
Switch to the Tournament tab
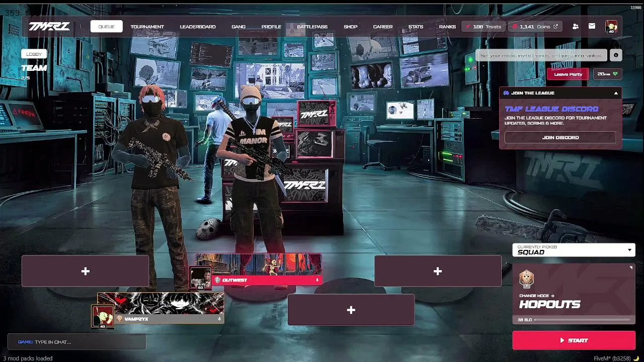point(147,27)
